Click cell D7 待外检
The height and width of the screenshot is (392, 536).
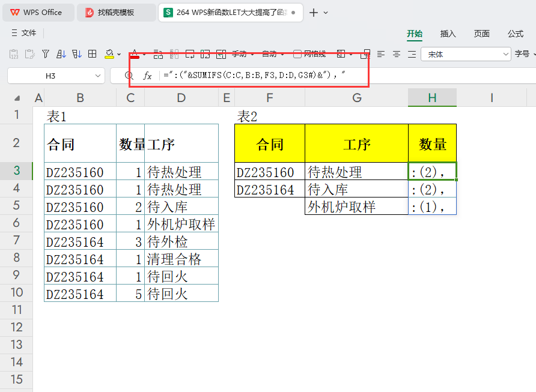tap(181, 241)
